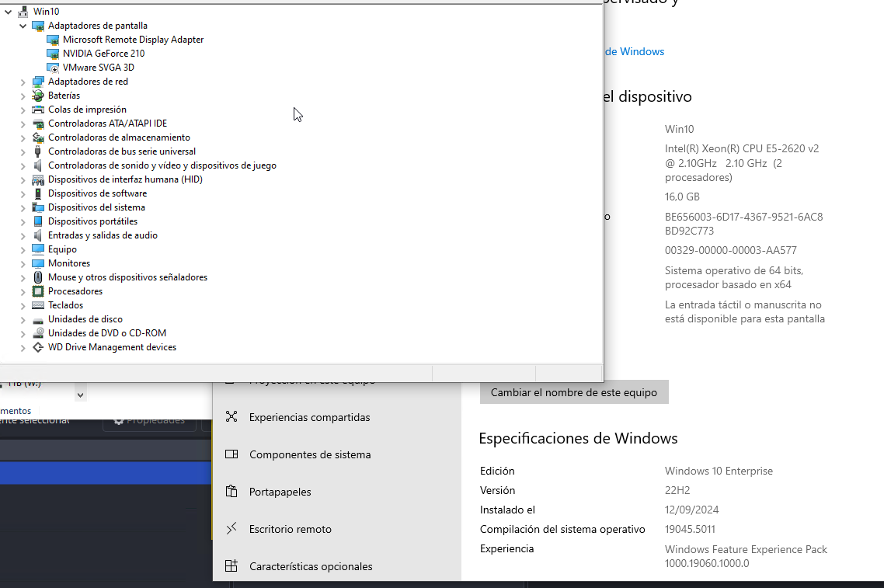Click the Portapapeles clipboard icon
The height and width of the screenshot is (588, 884).
(231, 492)
